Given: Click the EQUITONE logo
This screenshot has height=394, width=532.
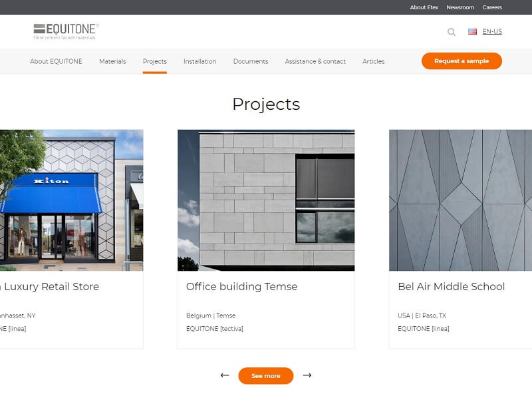Looking at the screenshot, I should (66, 31).
